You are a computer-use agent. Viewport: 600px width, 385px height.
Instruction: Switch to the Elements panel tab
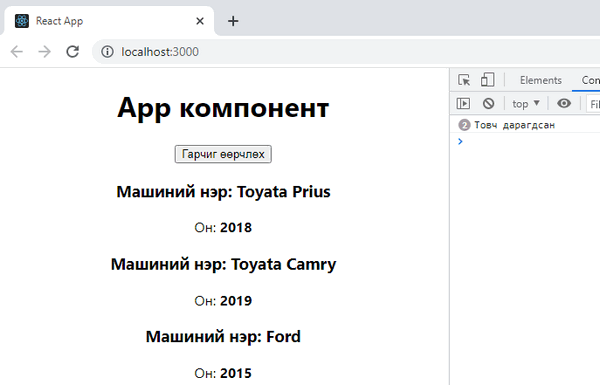541,80
